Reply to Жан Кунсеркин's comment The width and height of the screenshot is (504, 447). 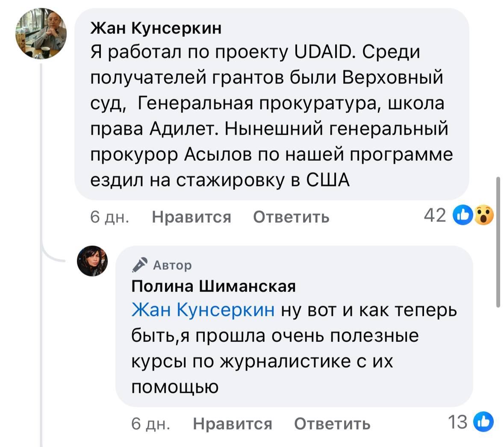pyautogui.click(x=291, y=217)
